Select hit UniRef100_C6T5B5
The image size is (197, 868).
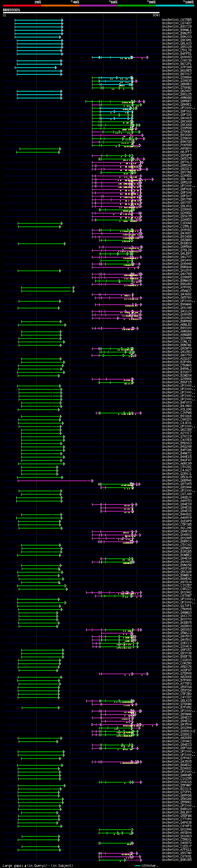tap(177, 20)
